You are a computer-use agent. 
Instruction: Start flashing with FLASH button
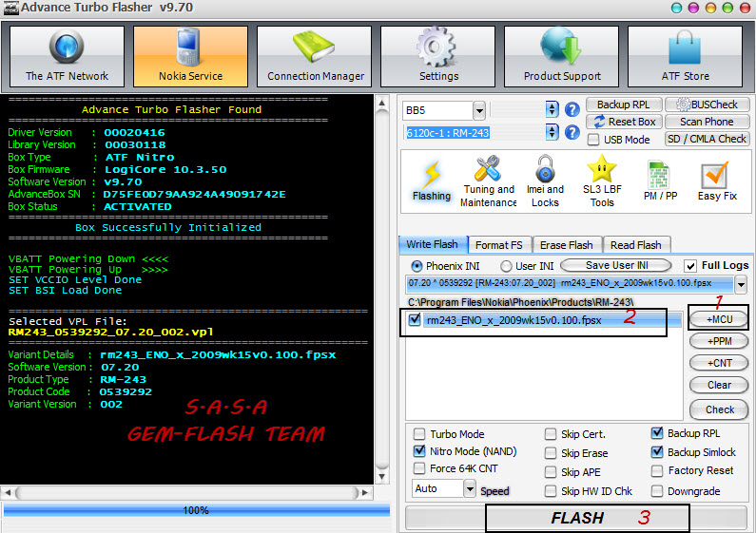point(576,518)
